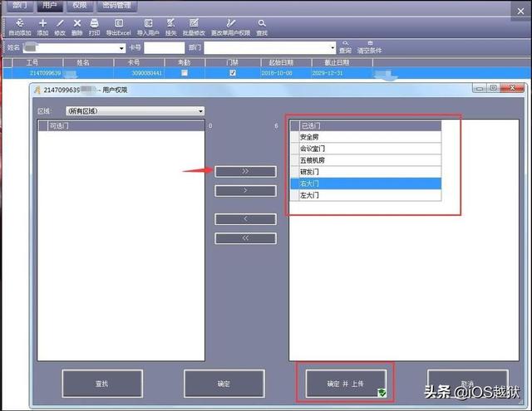Click the 打印 (print) printer icon
This screenshot has height=411, width=532.
click(x=94, y=23)
